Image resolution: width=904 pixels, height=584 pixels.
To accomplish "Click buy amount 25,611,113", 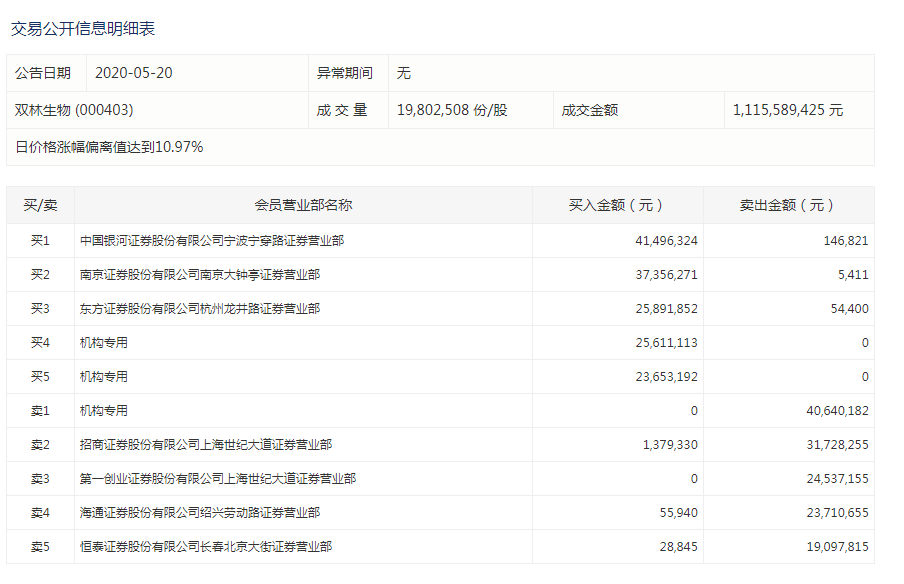I will (x=666, y=342).
